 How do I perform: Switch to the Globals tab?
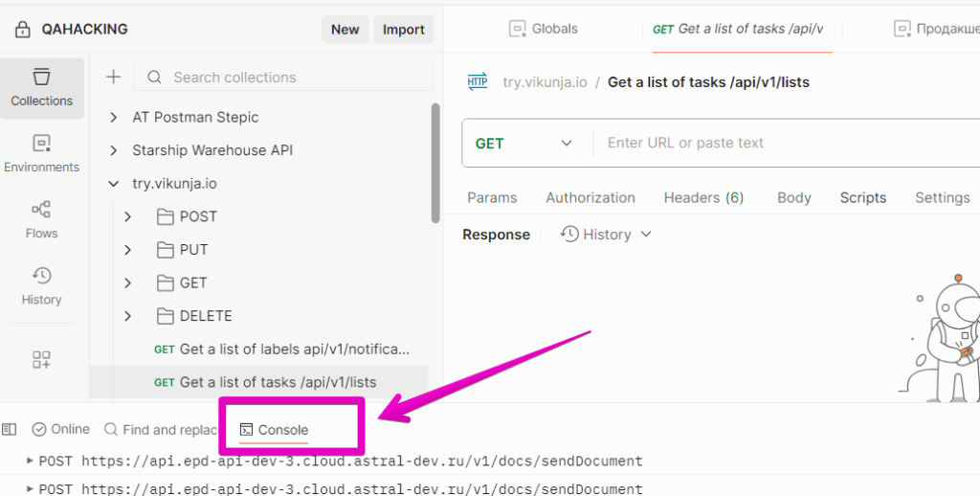coord(544,29)
